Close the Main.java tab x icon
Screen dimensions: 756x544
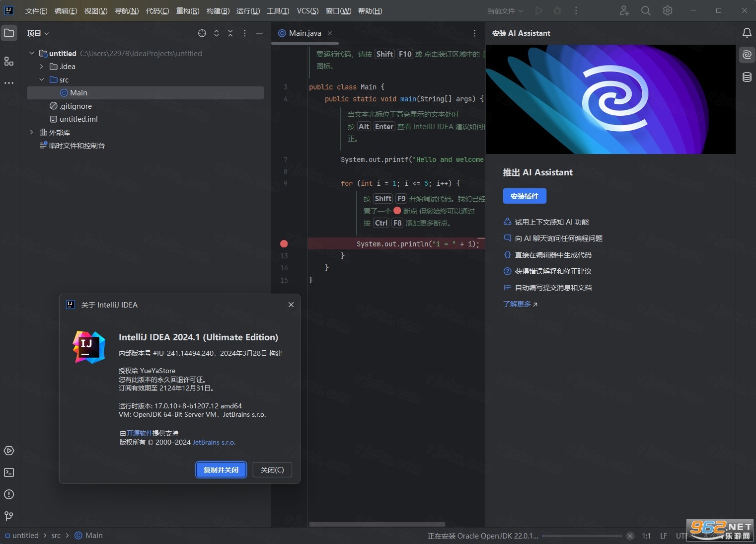click(329, 33)
